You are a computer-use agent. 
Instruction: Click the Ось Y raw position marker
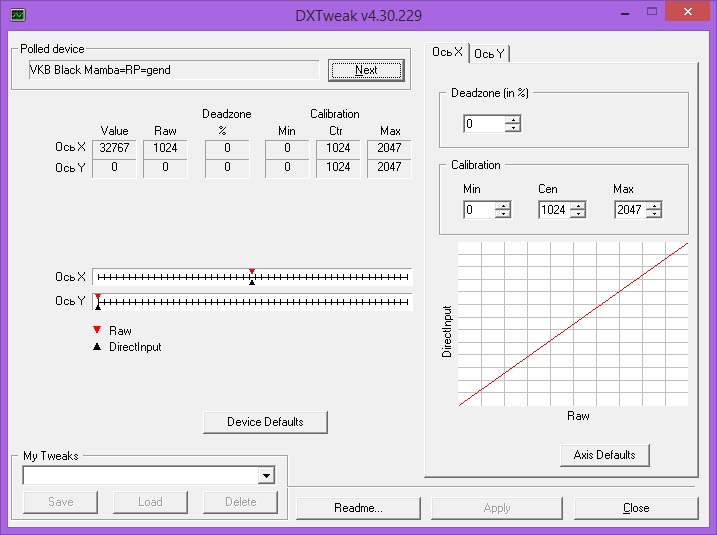click(x=98, y=296)
